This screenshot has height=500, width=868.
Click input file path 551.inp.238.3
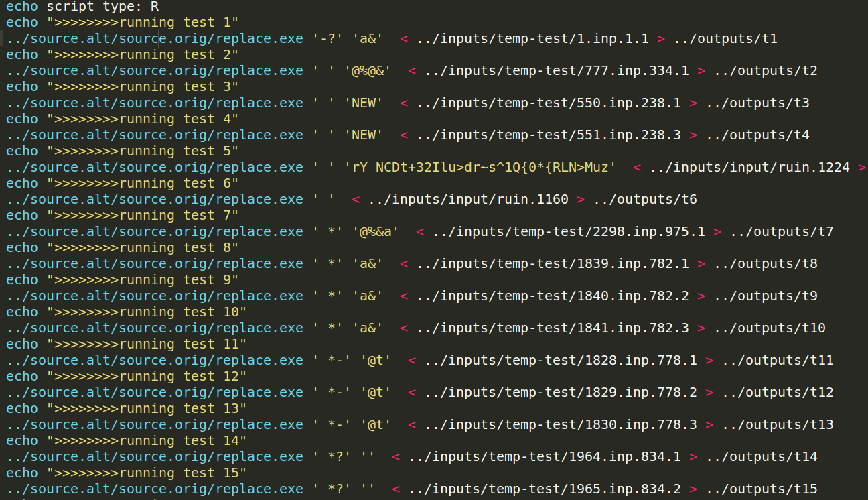pos(549,135)
